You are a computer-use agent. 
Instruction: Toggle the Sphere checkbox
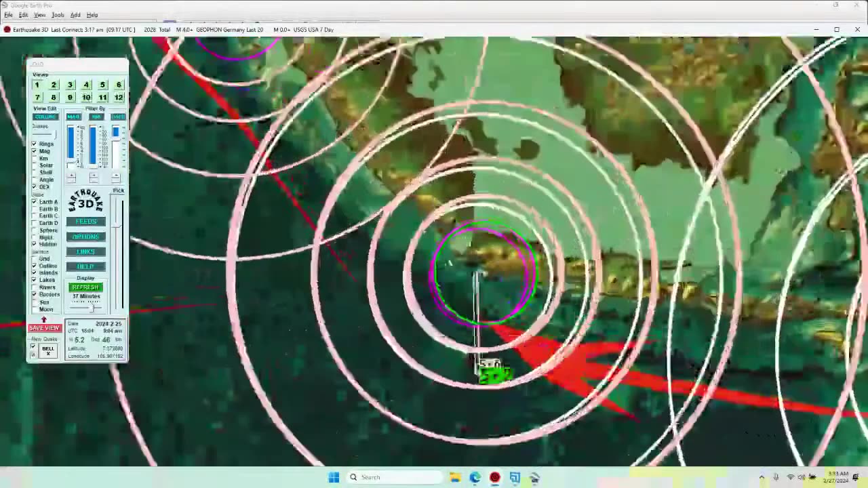coord(35,230)
